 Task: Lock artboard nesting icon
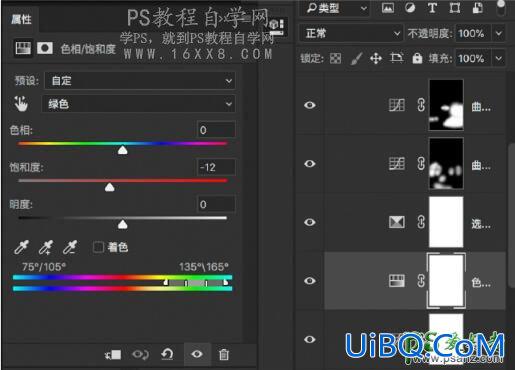(x=396, y=59)
